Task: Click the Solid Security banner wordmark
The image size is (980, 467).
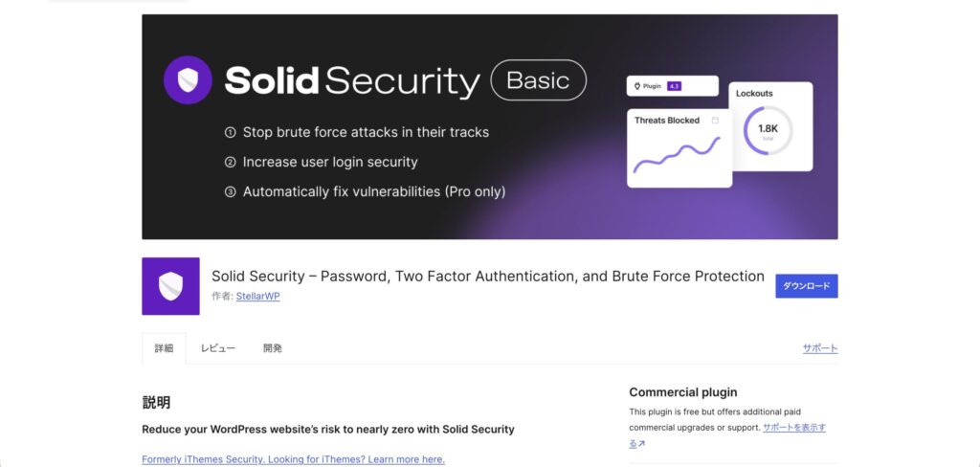Action: click(x=351, y=81)
